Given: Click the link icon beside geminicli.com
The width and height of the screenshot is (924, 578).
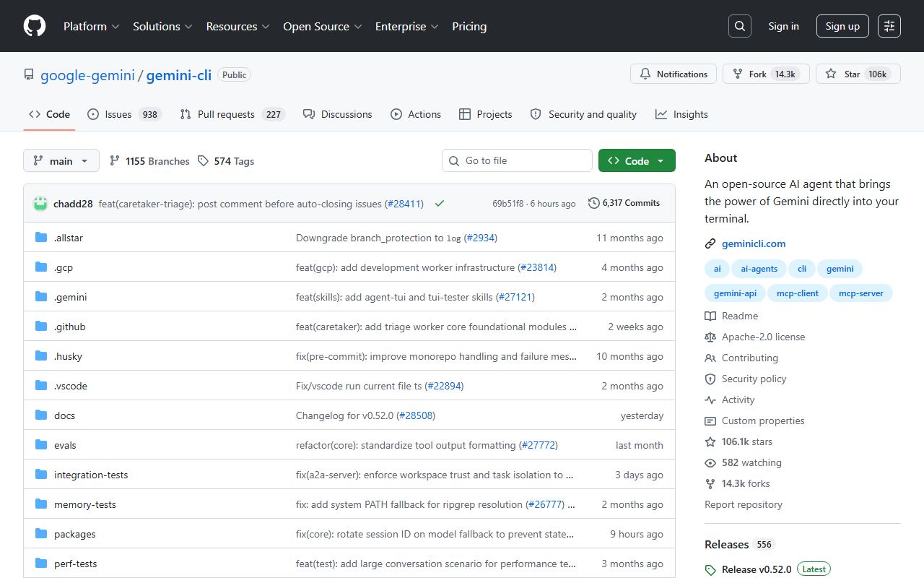Looking at the screenshot, I should coord(710,244).
